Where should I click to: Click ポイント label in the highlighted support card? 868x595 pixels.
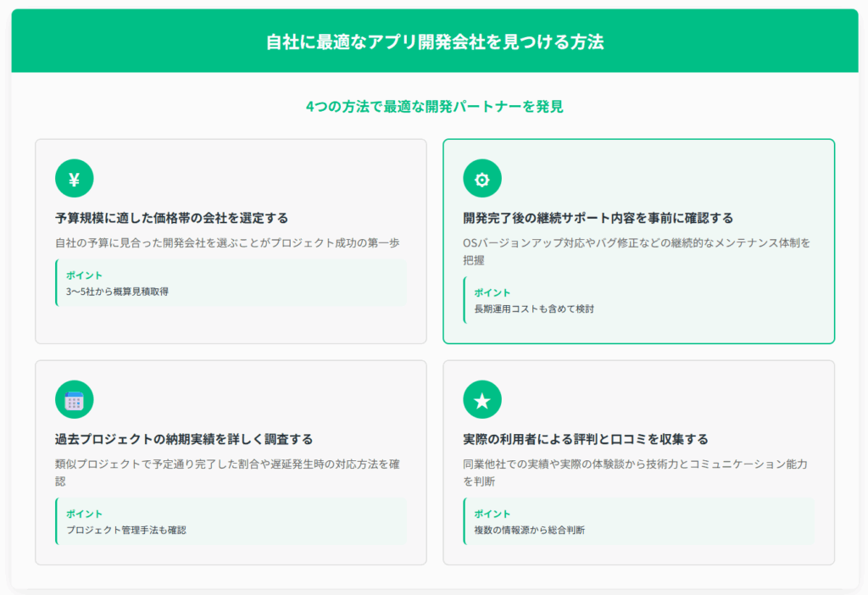pos(492,292)
